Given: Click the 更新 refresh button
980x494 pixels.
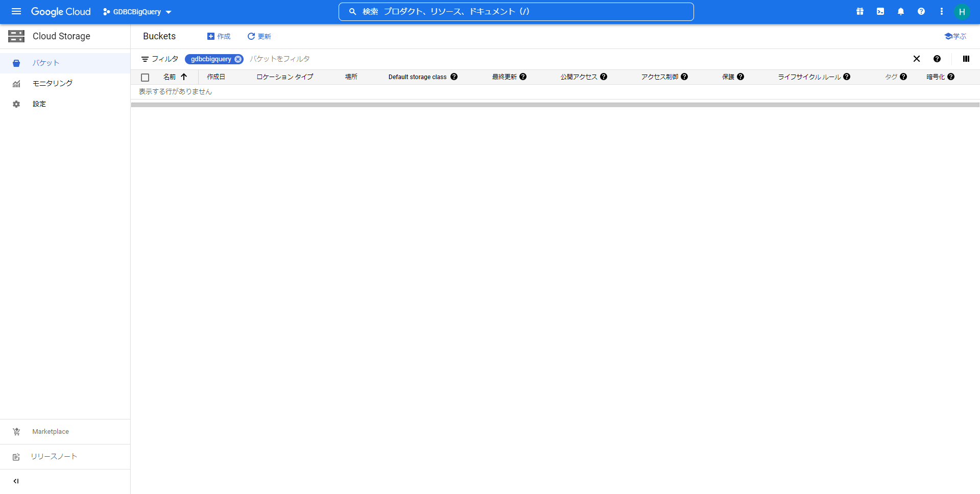Looking at the screenshot, I should 259,36.
